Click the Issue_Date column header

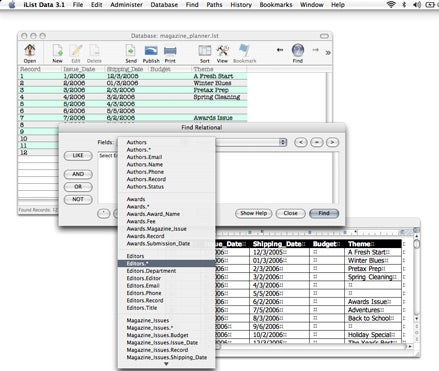[84, 69]
